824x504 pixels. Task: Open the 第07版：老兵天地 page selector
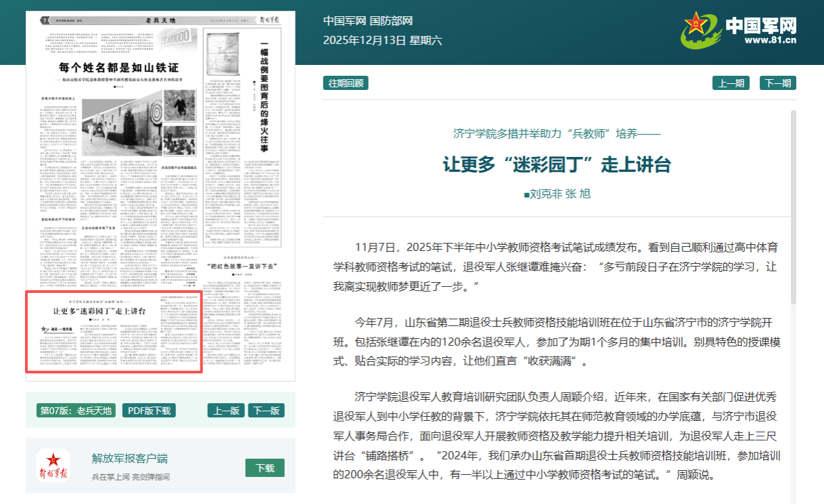[x=76, y=410]
